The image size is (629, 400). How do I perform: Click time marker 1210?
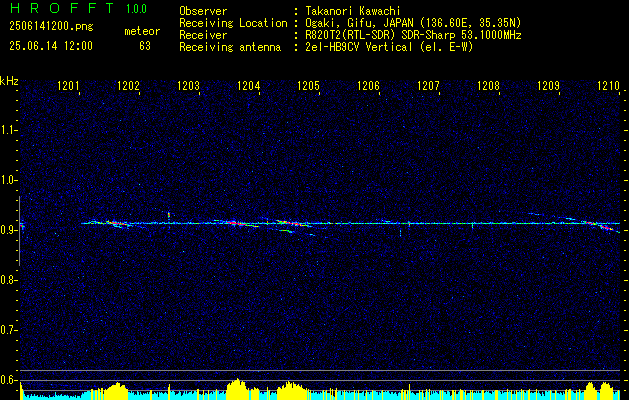[x=609, y=85]
